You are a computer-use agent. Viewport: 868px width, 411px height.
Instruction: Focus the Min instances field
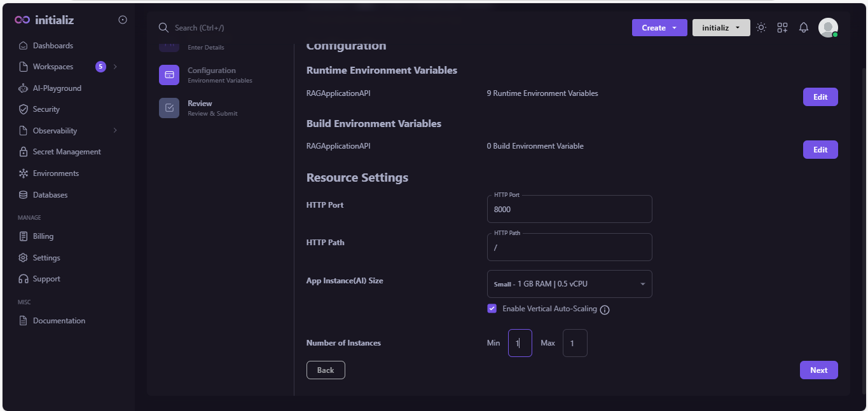[x=520, y=342]
